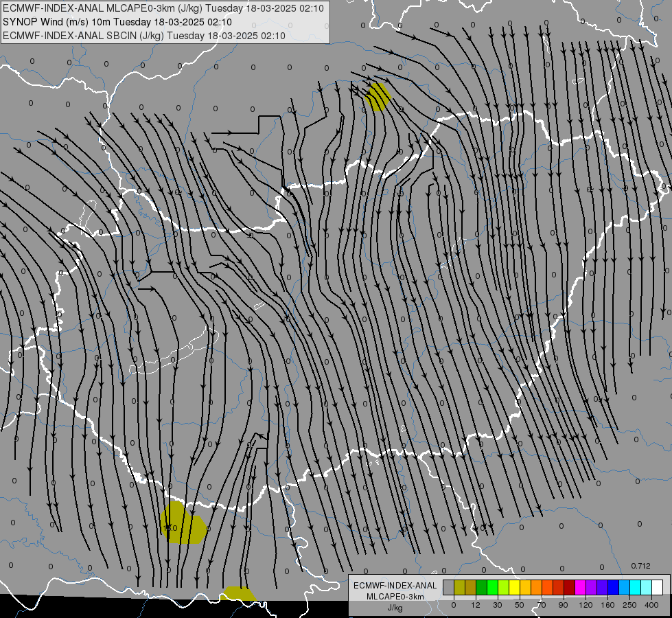Click the legend label MLCAPE0-3km

click(x=395, y=597)
